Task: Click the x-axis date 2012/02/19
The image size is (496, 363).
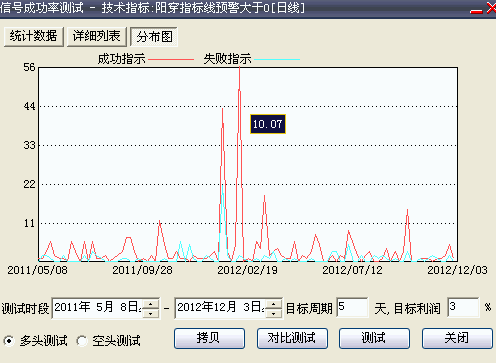Action: coord(247,270)
